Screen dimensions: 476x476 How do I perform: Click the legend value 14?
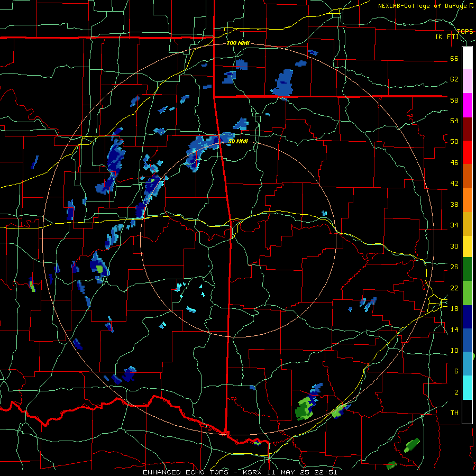point(454,329)
